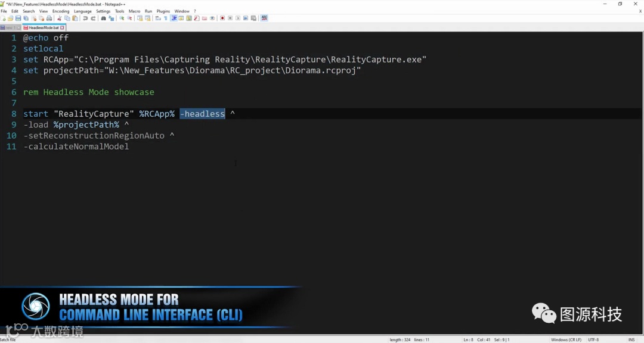Screen dimensions: 644x343
Task: Click the -calculateNormalModel line
Action: [x=76, y=146]
